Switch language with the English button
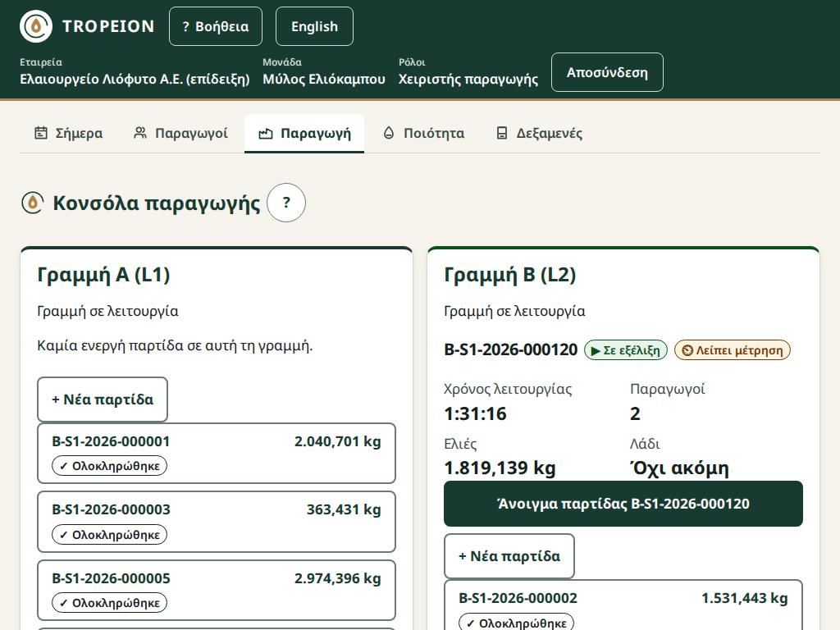 (314, 26)
